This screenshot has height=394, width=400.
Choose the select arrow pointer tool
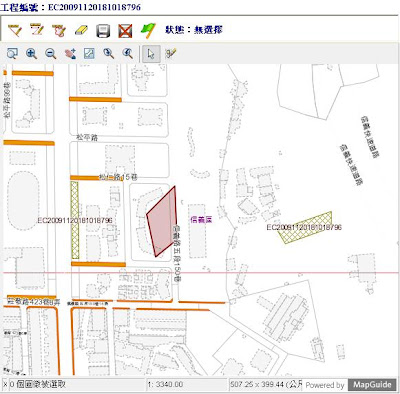tap(151, 54)
